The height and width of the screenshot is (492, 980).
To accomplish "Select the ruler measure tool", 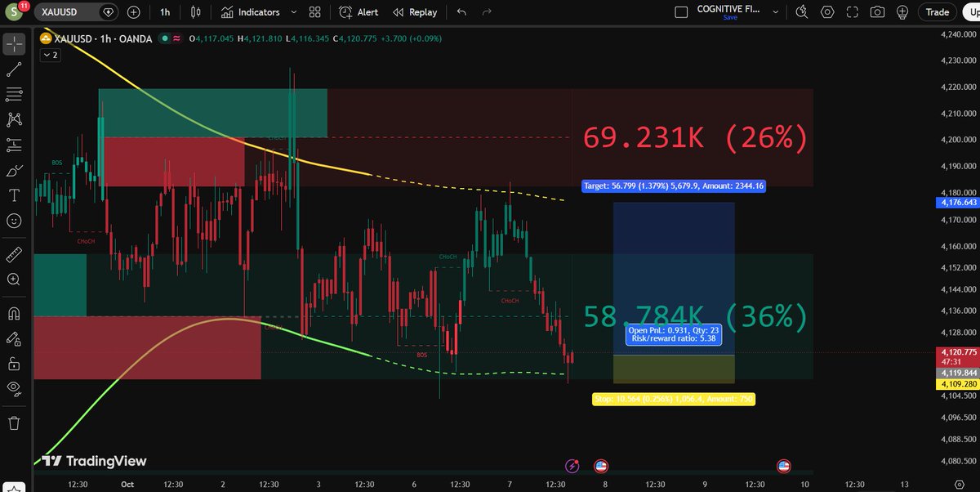I will [14, 255].
